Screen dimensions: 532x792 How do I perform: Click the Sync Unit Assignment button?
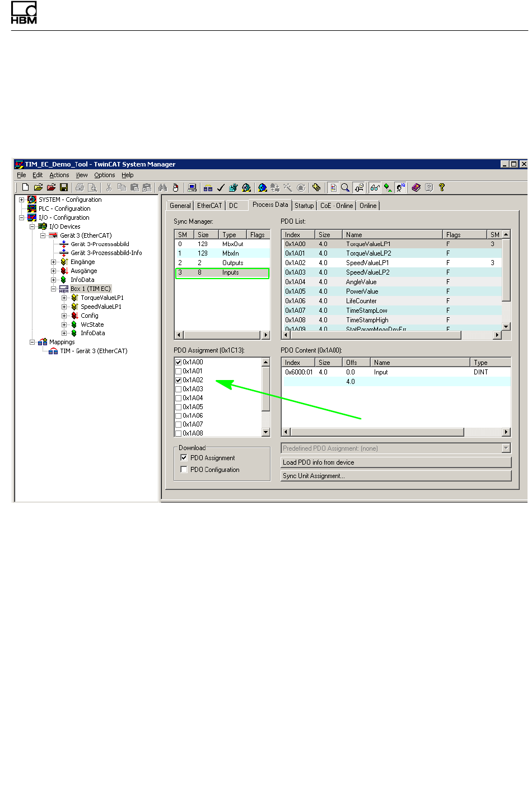point(396,476)
